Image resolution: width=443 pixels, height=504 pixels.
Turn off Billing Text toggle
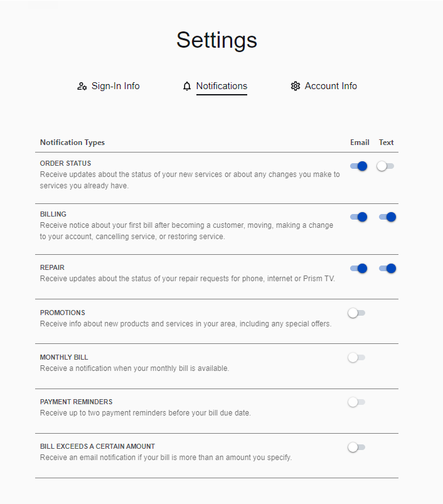388,217
